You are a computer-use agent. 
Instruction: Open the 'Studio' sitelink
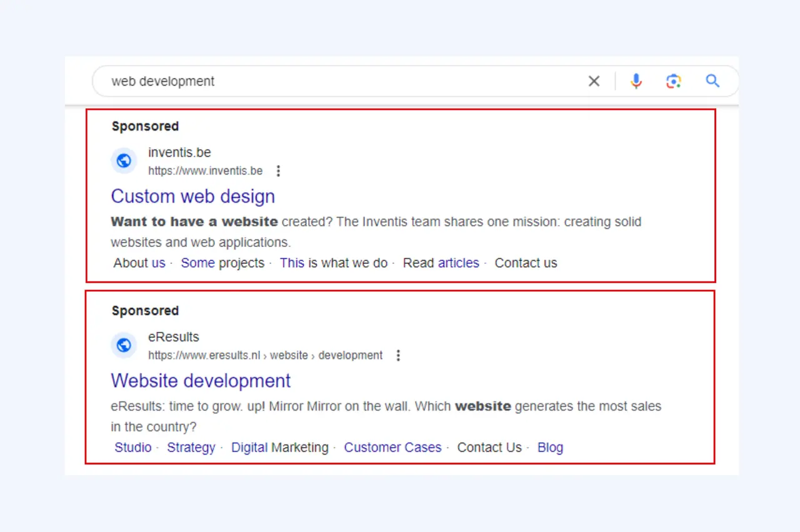(x=133, y=448)
